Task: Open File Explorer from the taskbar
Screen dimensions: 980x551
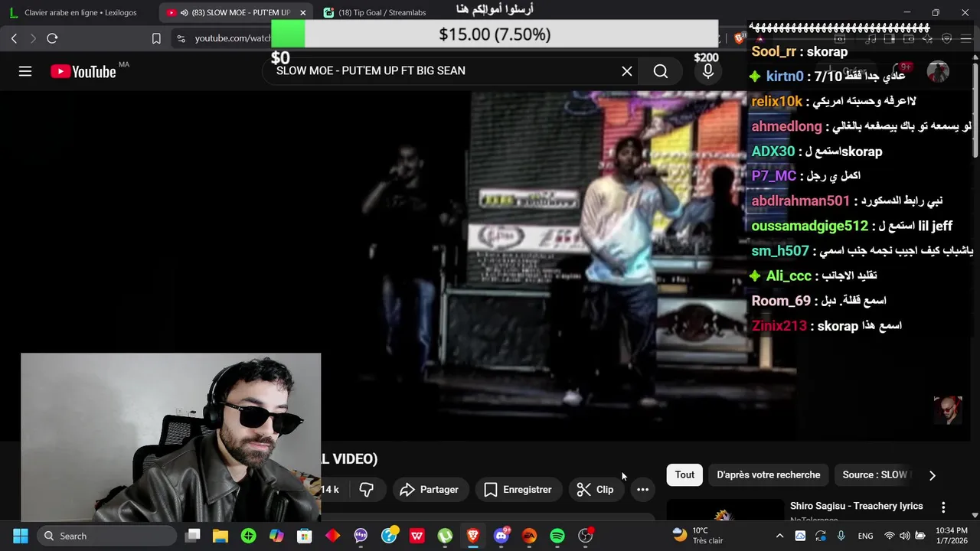Action: point(220,536)
